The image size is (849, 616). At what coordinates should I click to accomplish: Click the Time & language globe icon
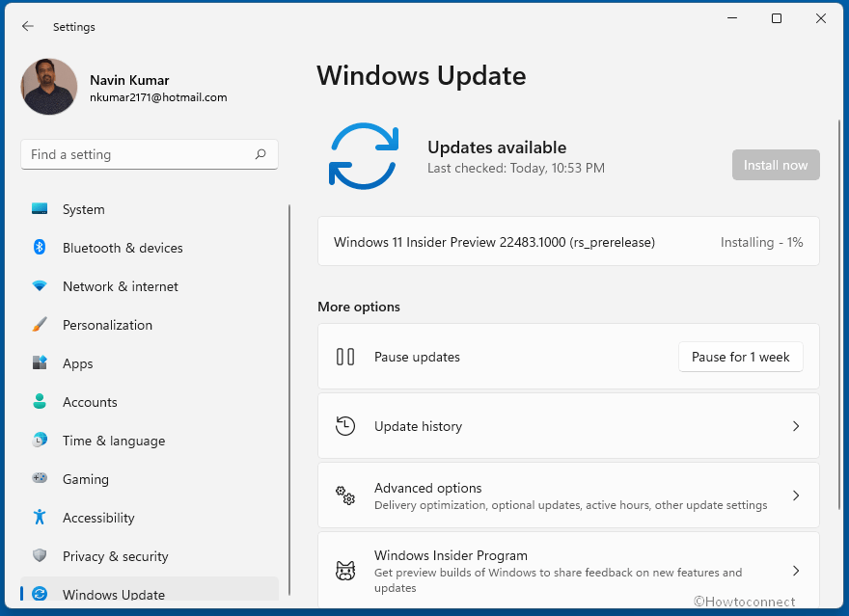[x=40, y=440]
